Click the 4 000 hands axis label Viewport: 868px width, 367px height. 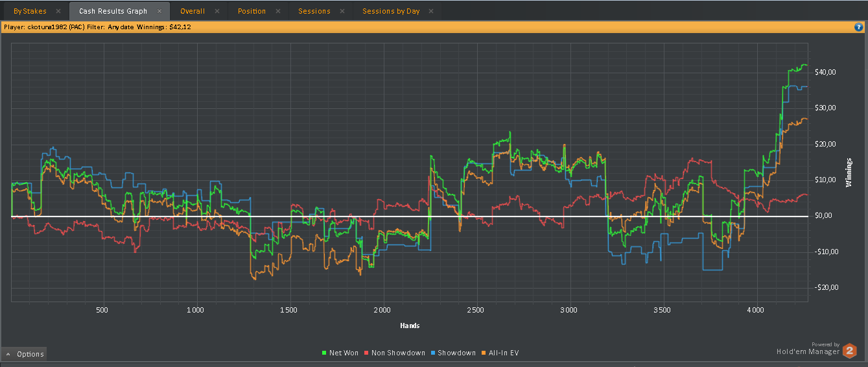(x=756, y=310)
